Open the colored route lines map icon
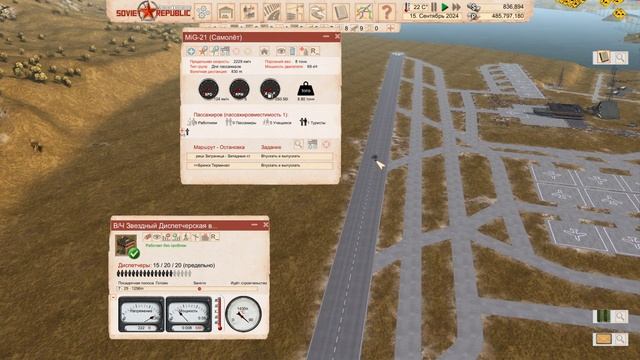Viewport: 640px width, 360px height. 363,12
